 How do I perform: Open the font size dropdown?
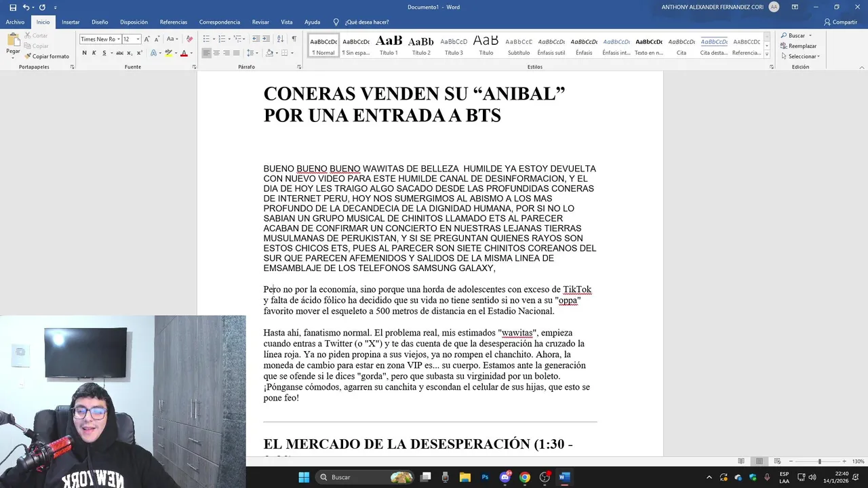138,39
